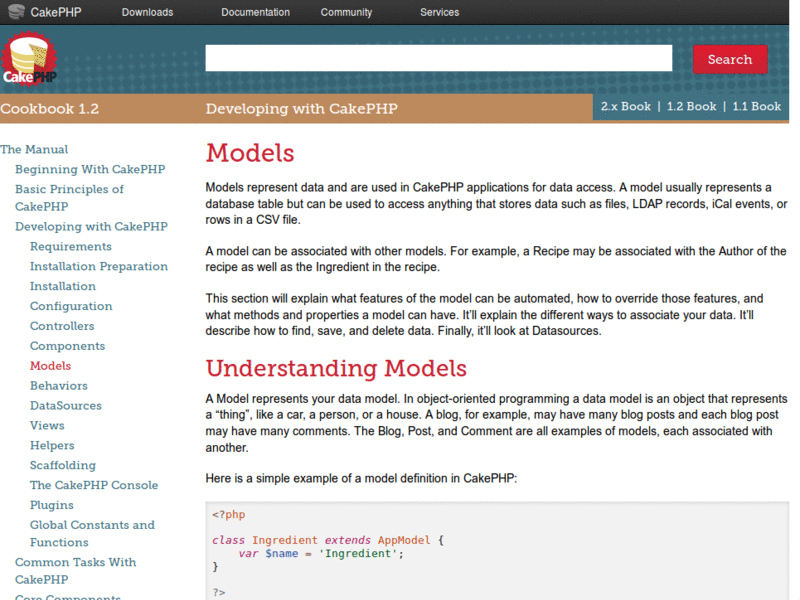Click the Understanding Models heading
This screenshot has width=800, height=600.
click(x=336, y=368)
